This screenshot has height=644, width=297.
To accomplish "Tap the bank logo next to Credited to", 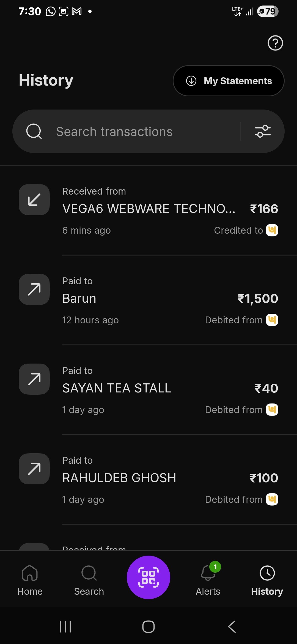I will (x=272, y=230).
